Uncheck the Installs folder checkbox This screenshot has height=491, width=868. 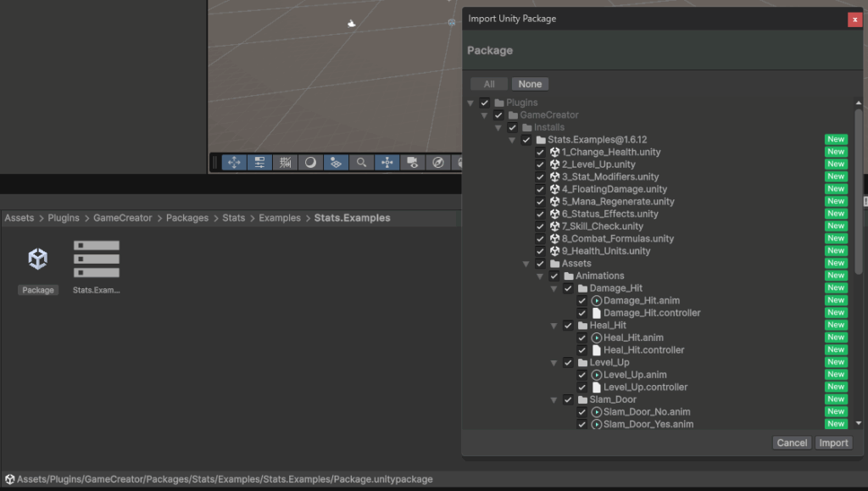[512, 127]
